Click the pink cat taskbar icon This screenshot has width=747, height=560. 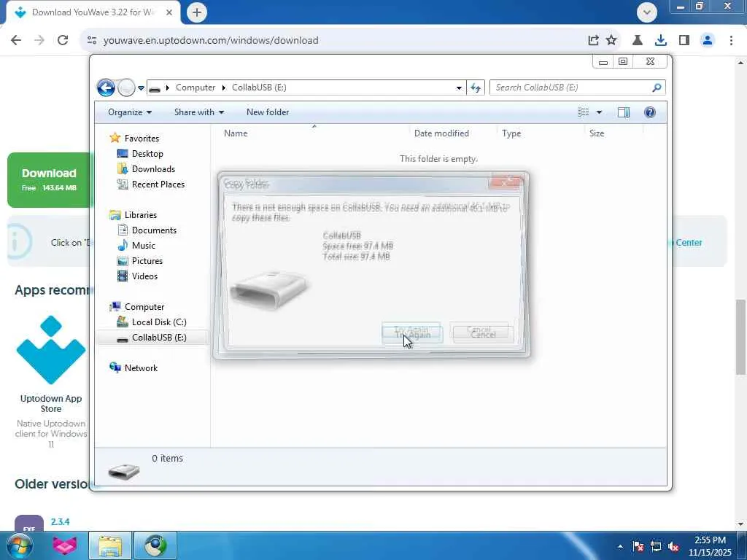pos(65,545)
